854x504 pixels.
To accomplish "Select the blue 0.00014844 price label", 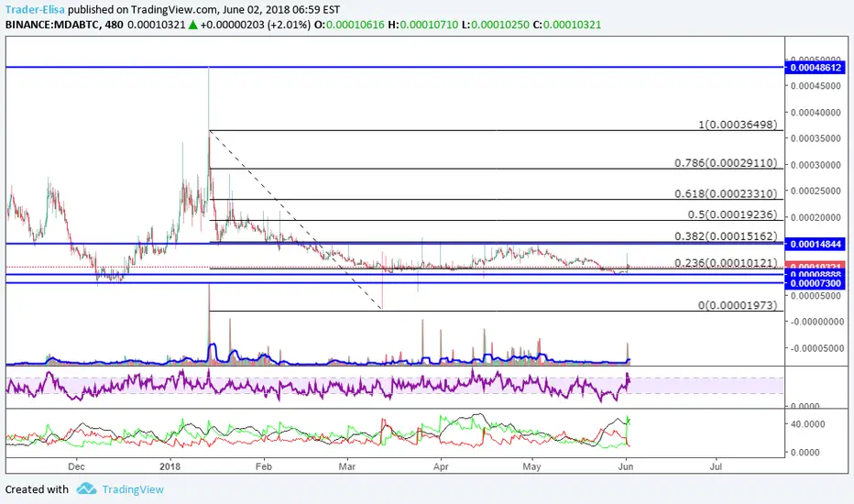I will [816, 244].
